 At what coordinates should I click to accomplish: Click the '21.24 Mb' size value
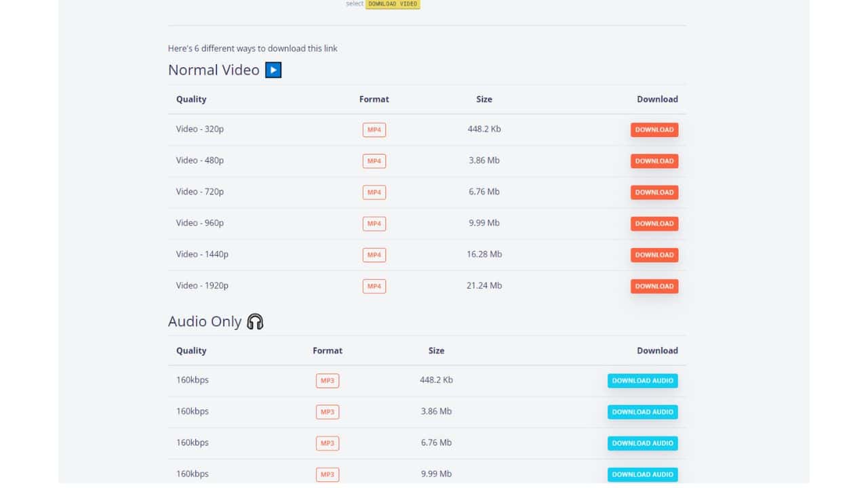[484, 285]
